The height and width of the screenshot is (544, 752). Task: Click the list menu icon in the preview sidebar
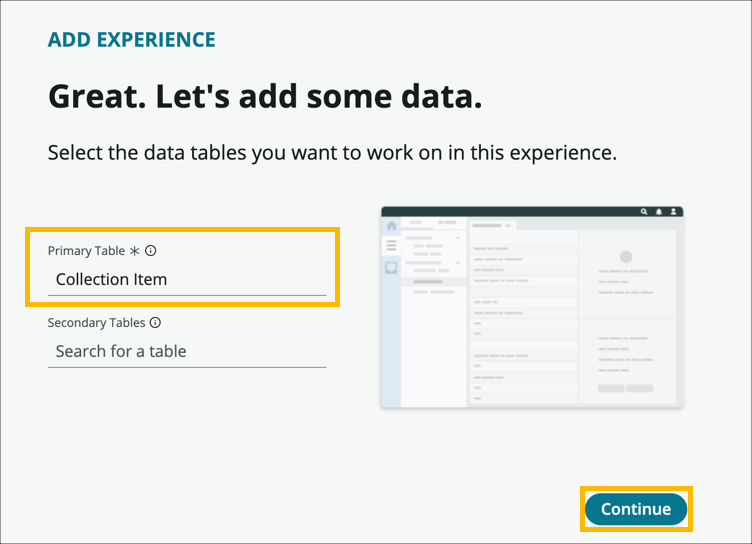[391, 245]
